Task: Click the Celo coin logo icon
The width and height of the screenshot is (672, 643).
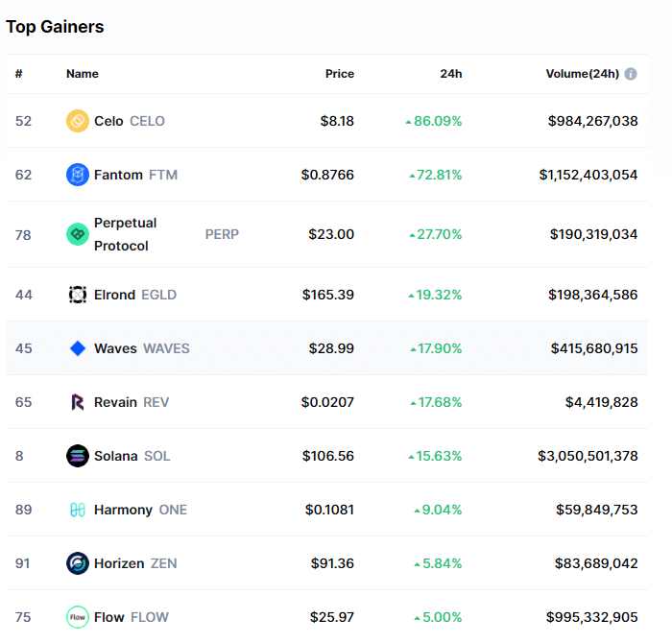Action: pos(78,121)
